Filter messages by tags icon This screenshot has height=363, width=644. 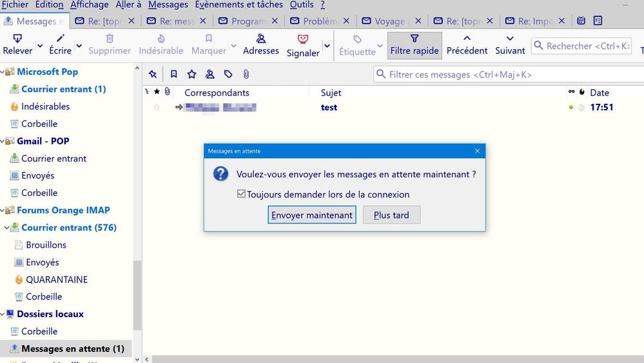[228, 74]
